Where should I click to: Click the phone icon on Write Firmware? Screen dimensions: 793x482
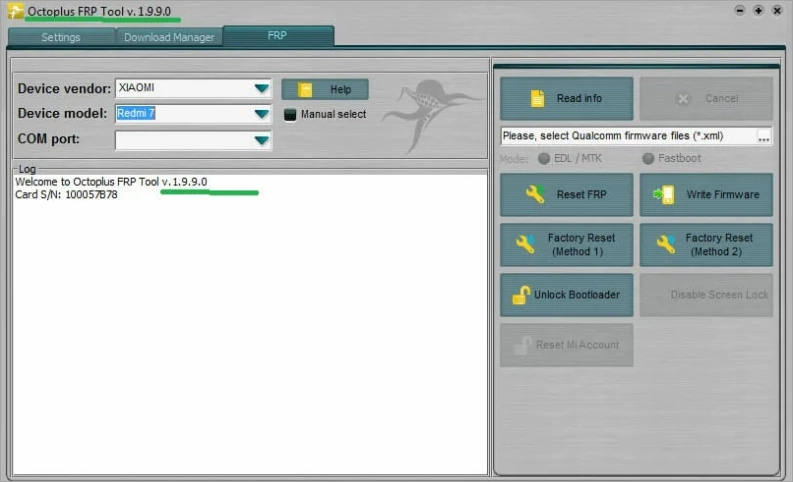664,194
